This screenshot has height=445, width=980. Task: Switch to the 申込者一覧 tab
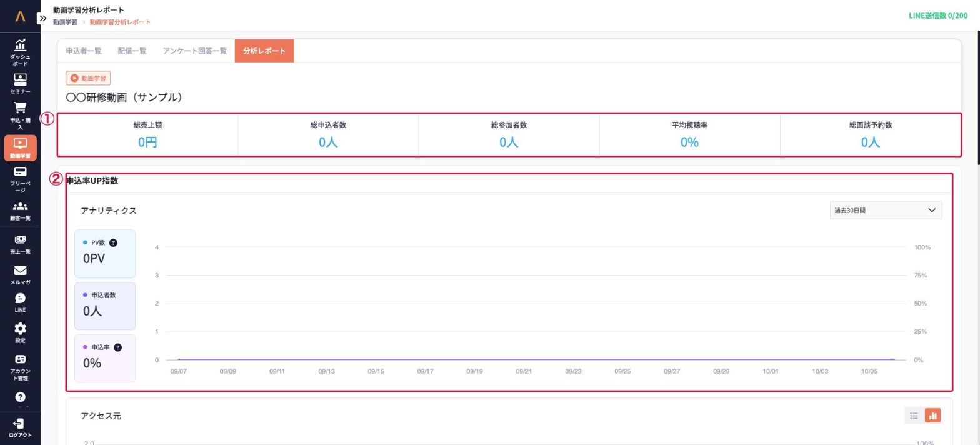[x=84, y=51]
